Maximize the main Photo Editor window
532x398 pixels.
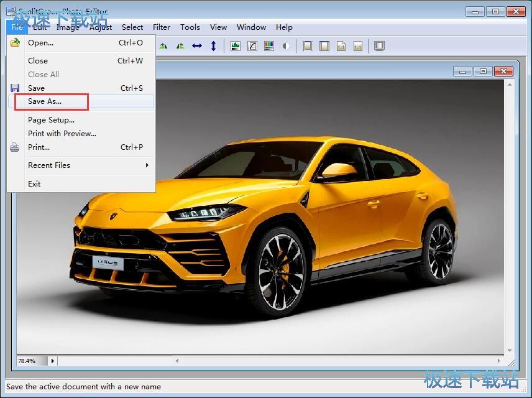495,12
